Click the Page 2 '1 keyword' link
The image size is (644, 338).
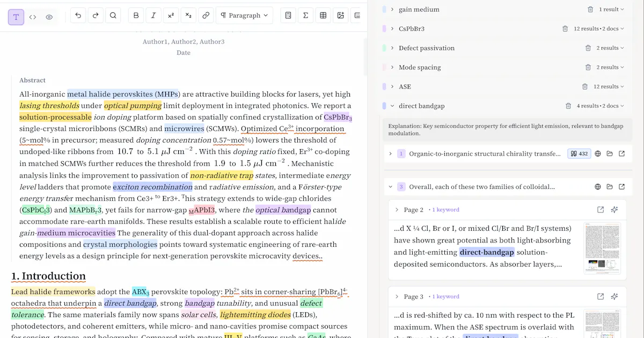[445, 210]
